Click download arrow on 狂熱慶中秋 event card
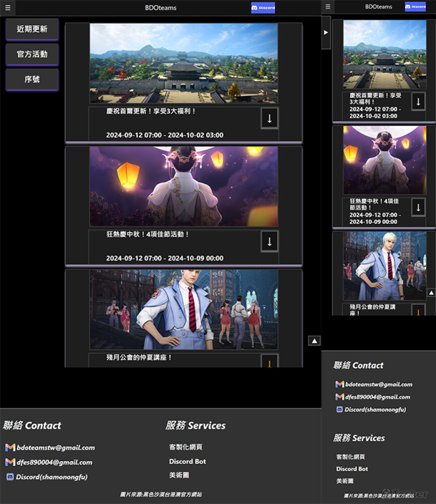The image size is (436, 504). coord(269,241)
